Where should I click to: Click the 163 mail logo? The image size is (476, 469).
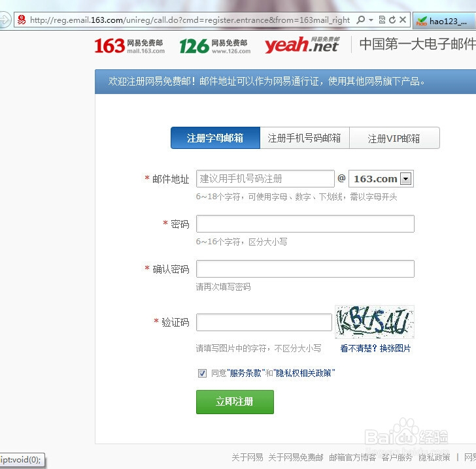129,46
